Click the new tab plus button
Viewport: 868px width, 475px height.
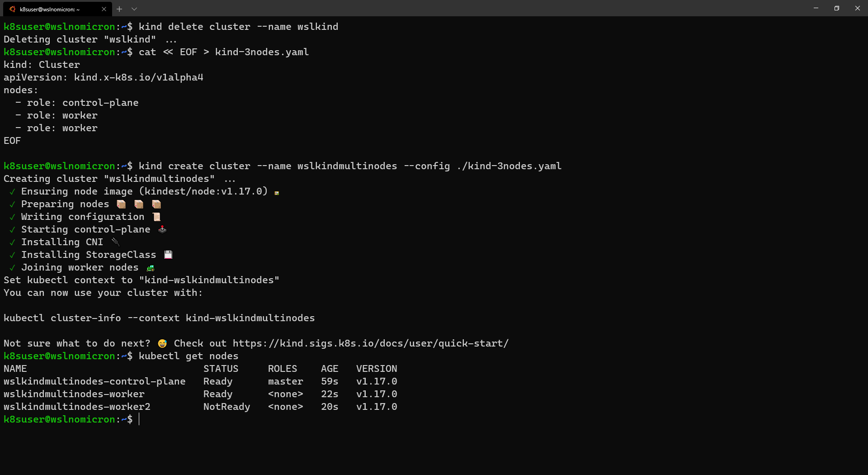click(x=119, y=9)
